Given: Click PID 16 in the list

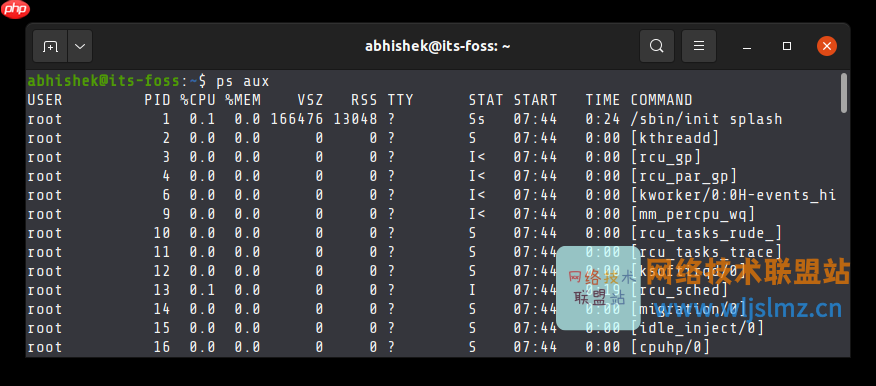Looking at the screenshot, I should [161, 347].
